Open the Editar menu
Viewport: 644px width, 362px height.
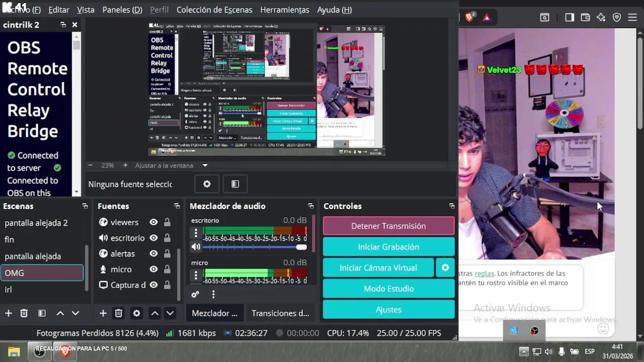coord(59,10)
